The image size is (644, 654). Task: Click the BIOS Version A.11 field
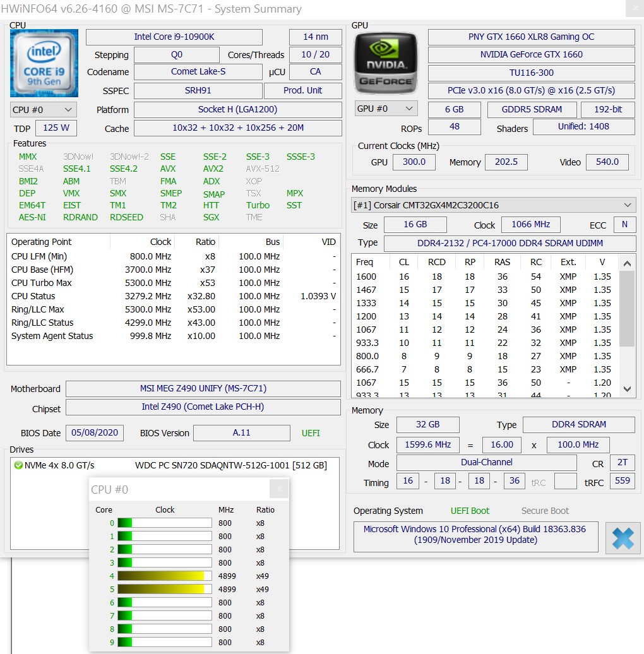[241, 433]
